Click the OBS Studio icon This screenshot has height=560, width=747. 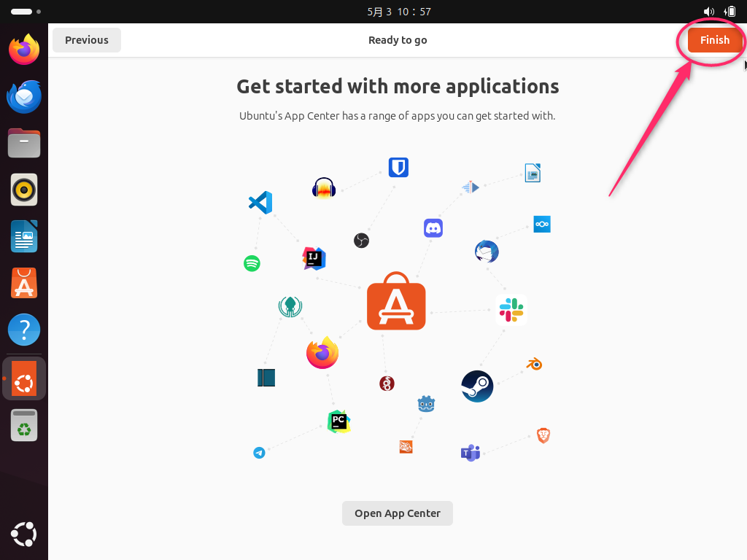tap(362, 241)
